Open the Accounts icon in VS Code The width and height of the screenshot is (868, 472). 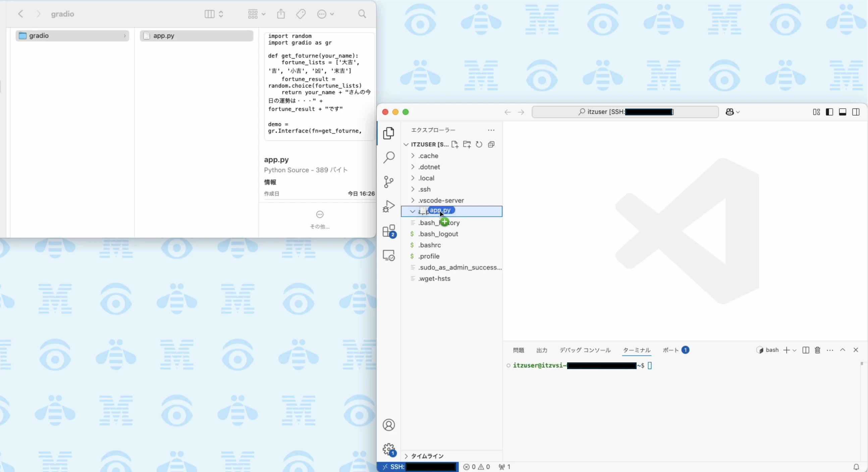389,425
